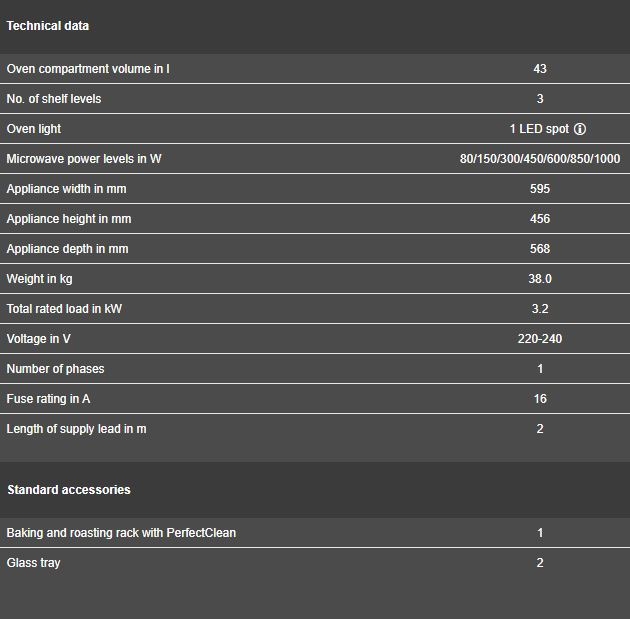The width and height of the screenshot is (630, 619).
Task: Click the 43 litre volume value
Action: (540, 69)
